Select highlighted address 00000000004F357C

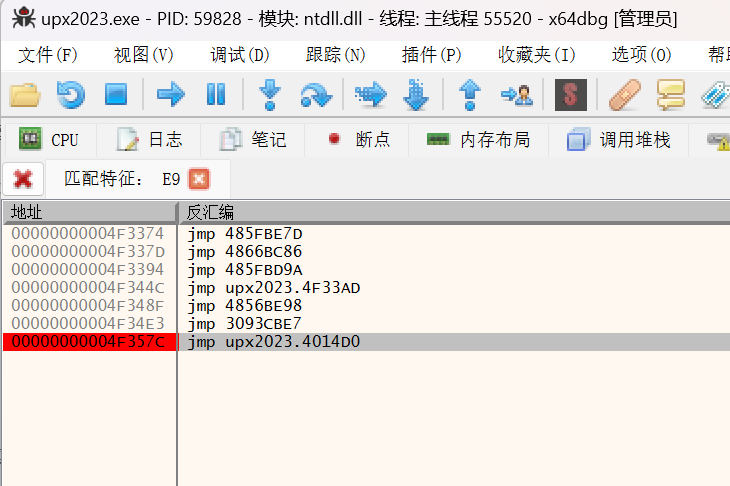[x=88, y=342]
